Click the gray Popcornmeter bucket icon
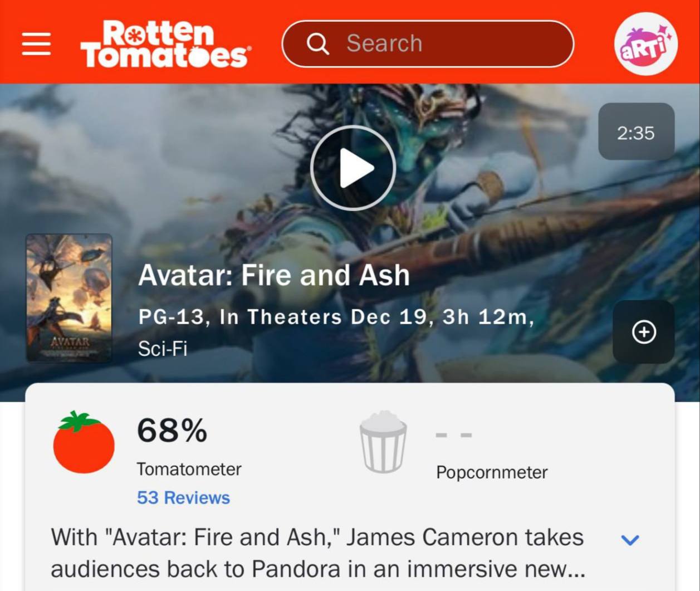 [x=383, y=442]
